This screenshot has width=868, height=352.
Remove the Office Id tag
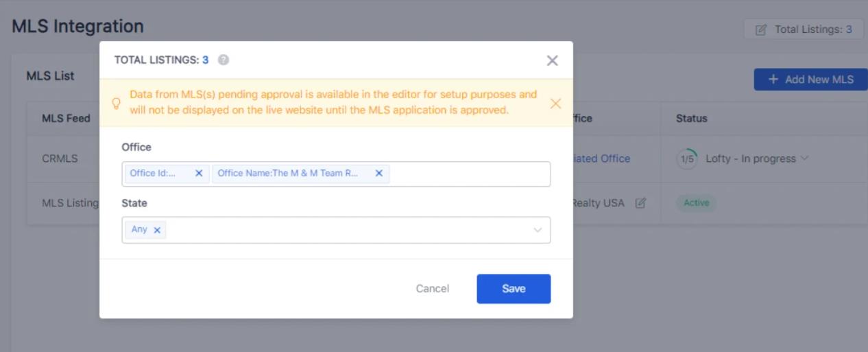[x=199, y=174]
